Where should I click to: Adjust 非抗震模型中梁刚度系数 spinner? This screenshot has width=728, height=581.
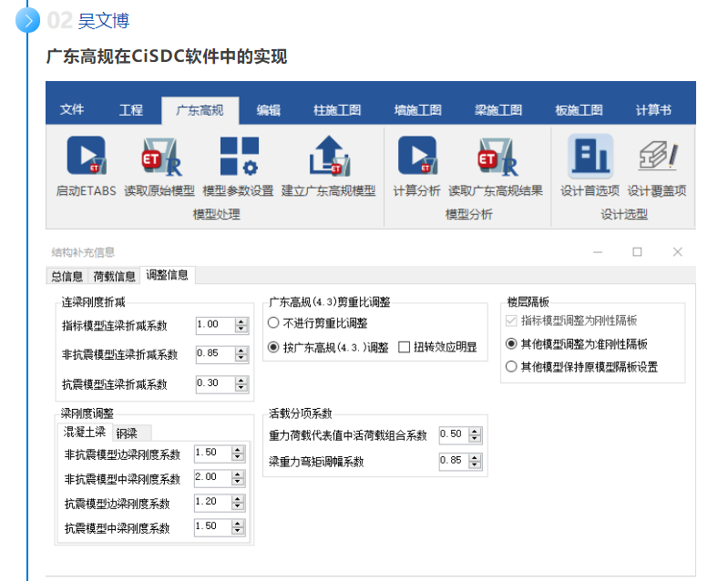point(238,478)
